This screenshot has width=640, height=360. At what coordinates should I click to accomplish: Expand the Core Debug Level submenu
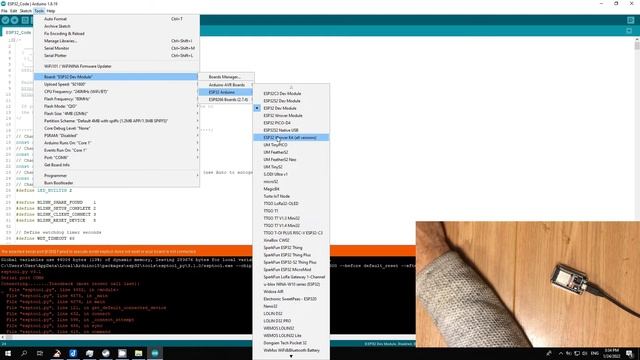[x=116, y=128]
